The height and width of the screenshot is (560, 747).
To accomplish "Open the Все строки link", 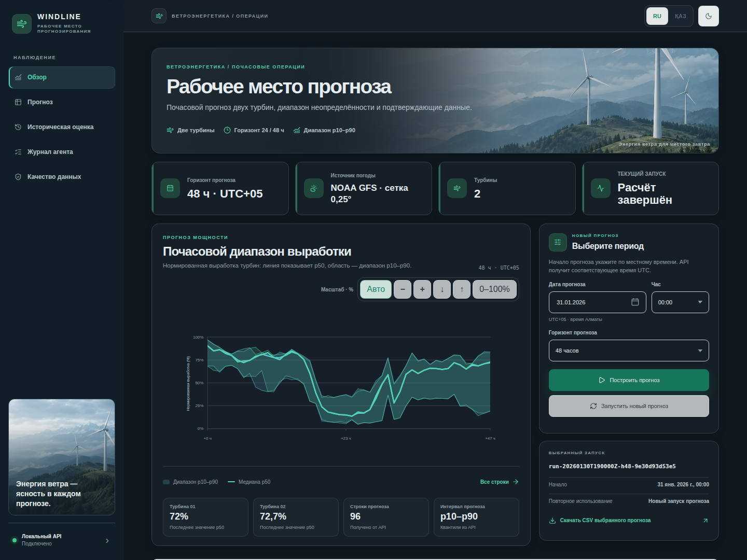I will tap(499, 482).
